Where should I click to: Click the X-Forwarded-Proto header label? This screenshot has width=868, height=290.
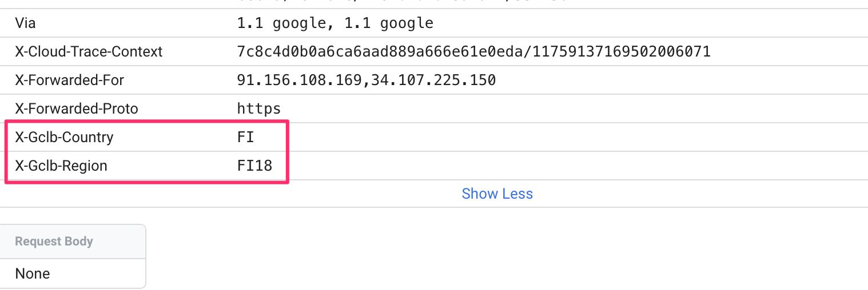[77, 108]
